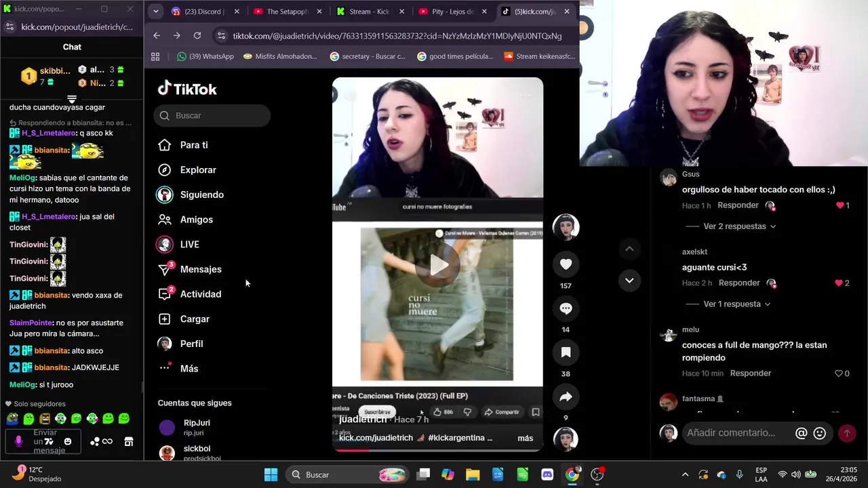Open Discord from the taskbar
The height and width of the screenshot is (488, 868).
coord(547,474)
